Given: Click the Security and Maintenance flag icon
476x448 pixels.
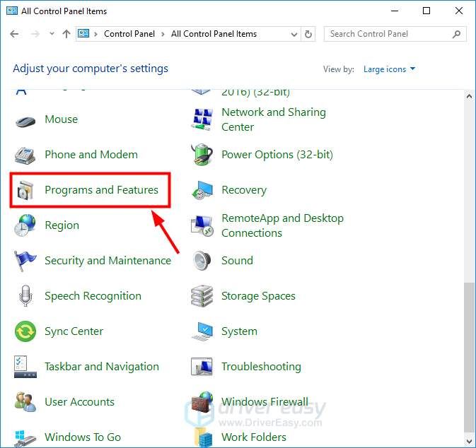Looking at the screenshot, I should pos(25,261).
